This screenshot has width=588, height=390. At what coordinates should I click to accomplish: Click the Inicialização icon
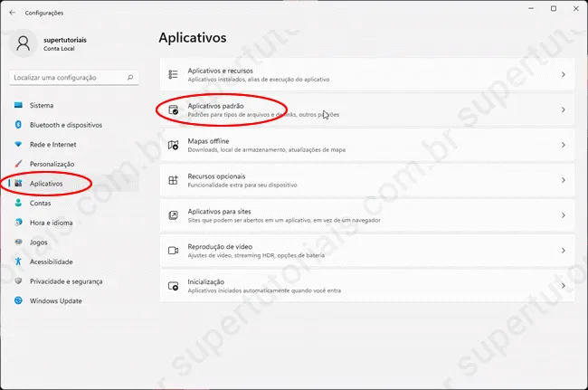pos(173,286)
